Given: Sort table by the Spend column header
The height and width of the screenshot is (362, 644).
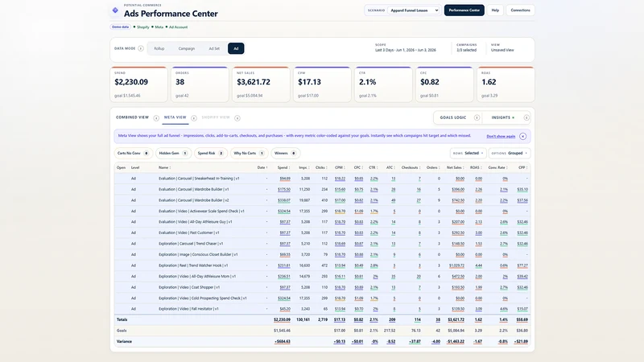Looking at the screenshot, I should pyautogui.click(x=283, y=167).
